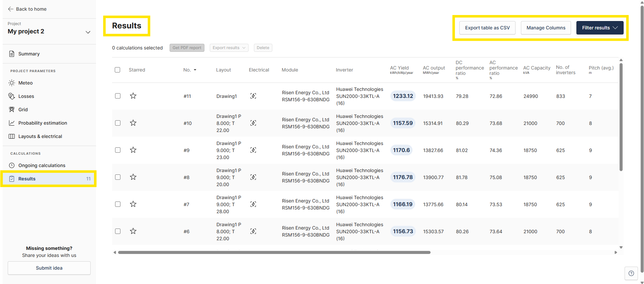Click the vertical table scrollbar thumb
The width and height of the screenshot is (644, 284).
point(621,117)
